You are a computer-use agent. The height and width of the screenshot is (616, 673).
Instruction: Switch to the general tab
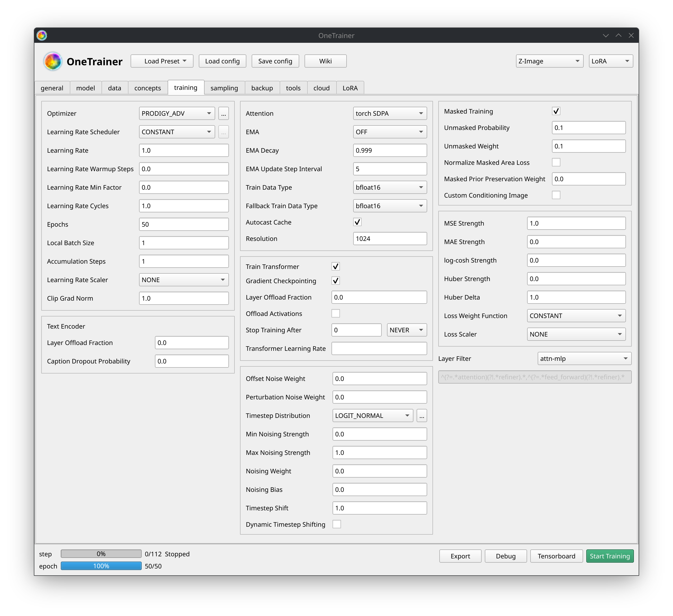(52, 88)
